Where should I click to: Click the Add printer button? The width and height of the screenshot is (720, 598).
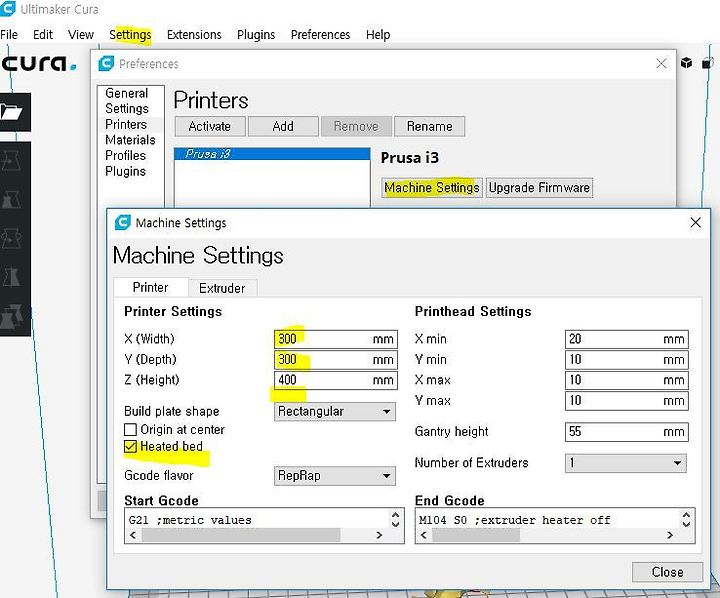click(283, 126)
